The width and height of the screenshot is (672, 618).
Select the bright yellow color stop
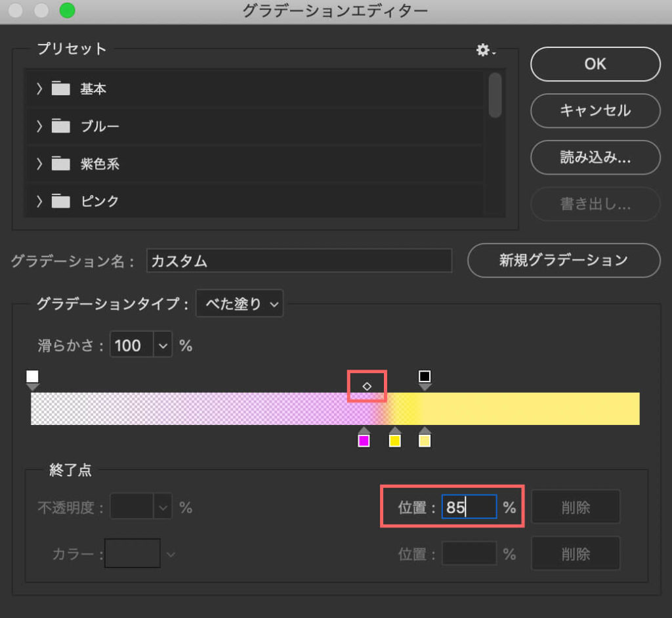394,437
